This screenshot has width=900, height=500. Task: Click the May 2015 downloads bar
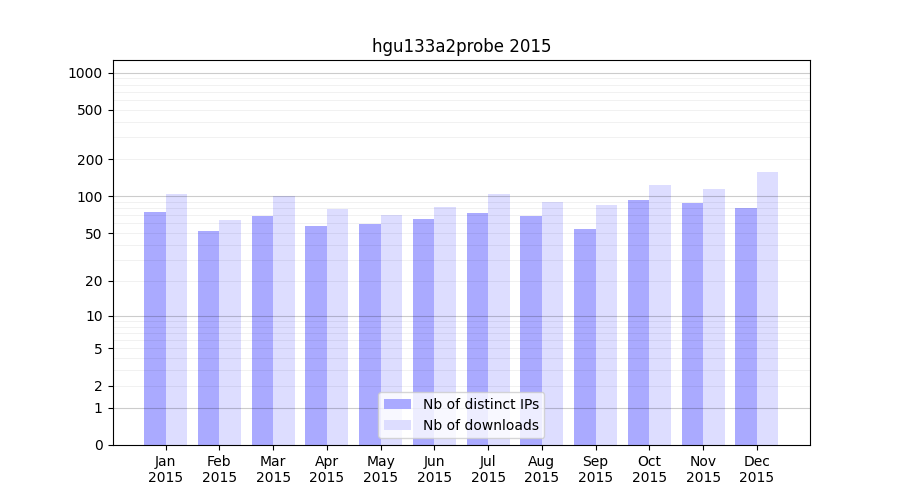[391, 330]
